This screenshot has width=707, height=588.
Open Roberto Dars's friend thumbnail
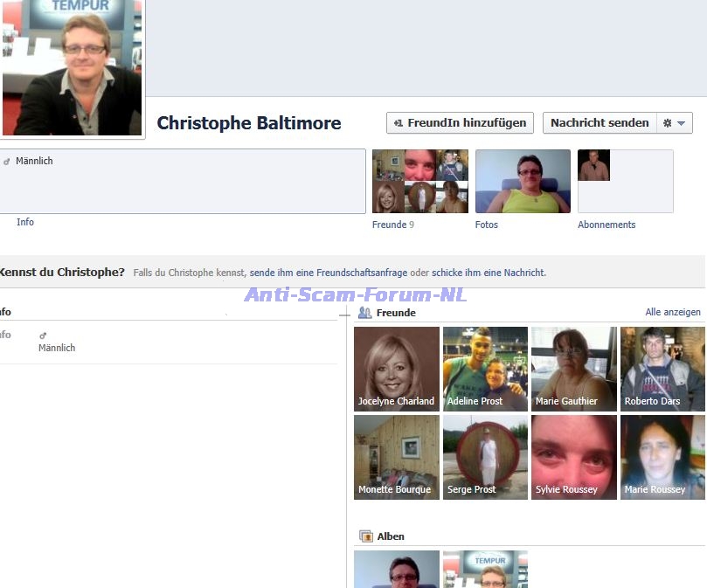point(662,369)
